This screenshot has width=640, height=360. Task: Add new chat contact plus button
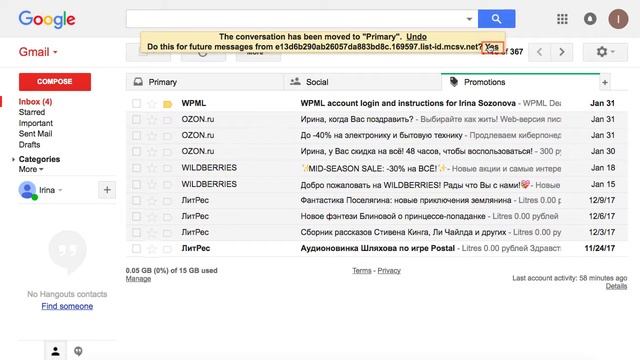click(107, 190)
